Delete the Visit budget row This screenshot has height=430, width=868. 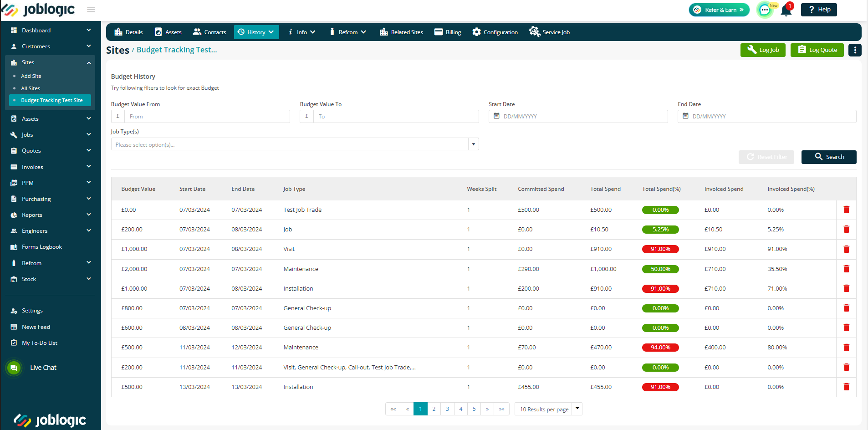[847, 249]
